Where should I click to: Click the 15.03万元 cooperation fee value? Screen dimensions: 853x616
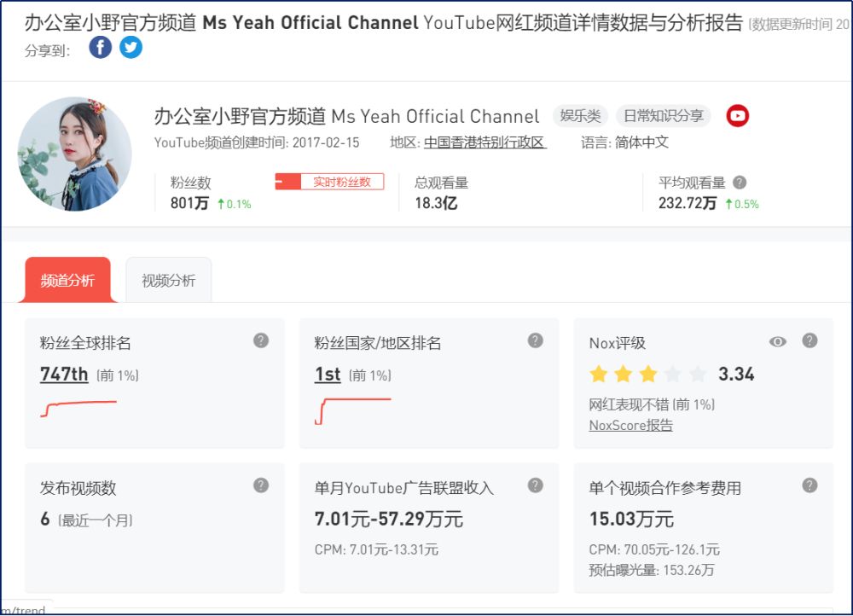(x=631, y=519)
